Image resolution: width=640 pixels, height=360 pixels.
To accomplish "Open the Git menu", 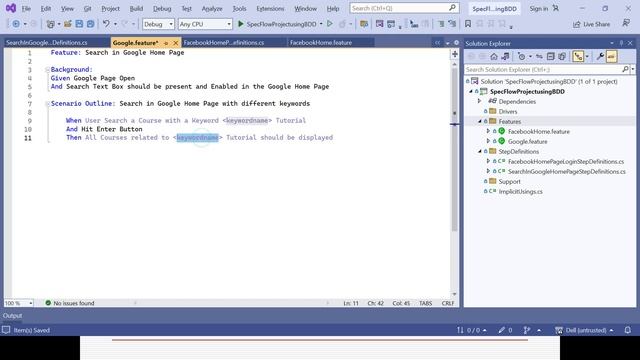I will pos(87,8).
